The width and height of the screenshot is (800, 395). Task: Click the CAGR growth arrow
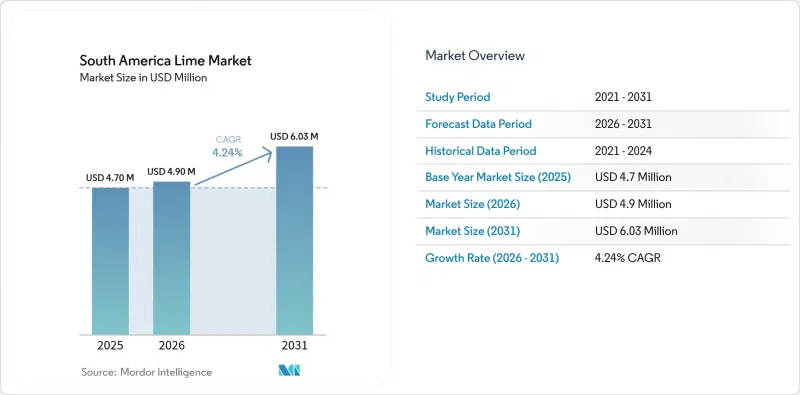(234, 166)
